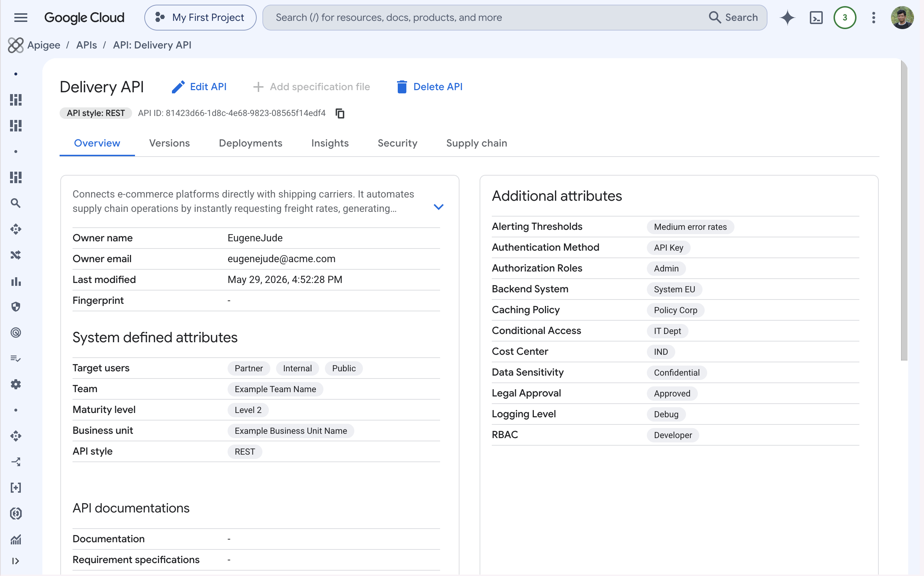
Task: Open the notifications badge showing 3
Action: (844, 18)
